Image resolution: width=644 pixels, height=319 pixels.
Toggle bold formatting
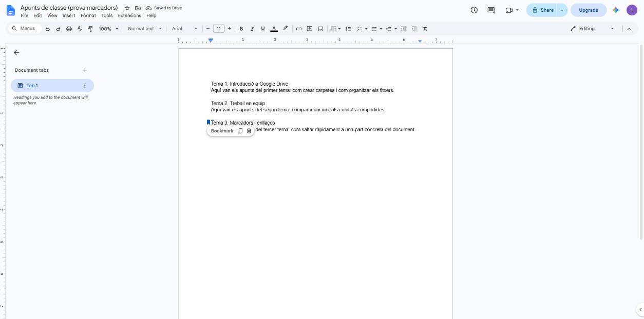click(x=241, y=29)
